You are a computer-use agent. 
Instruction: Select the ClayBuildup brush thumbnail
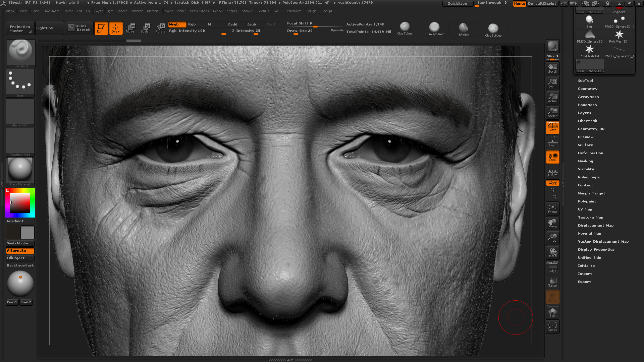[493, 28]
